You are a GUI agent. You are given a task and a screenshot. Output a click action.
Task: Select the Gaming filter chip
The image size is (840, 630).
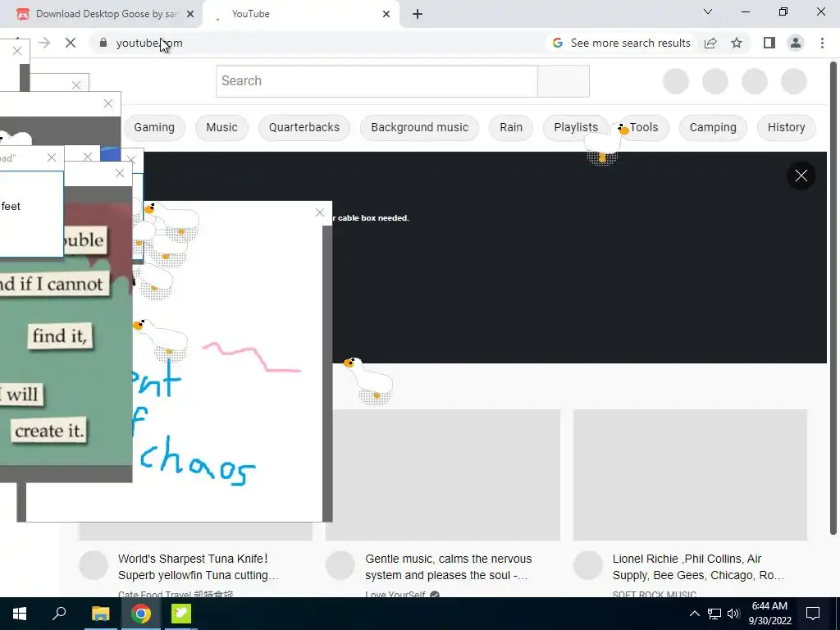pyautogui.click(x=154, y=127)
